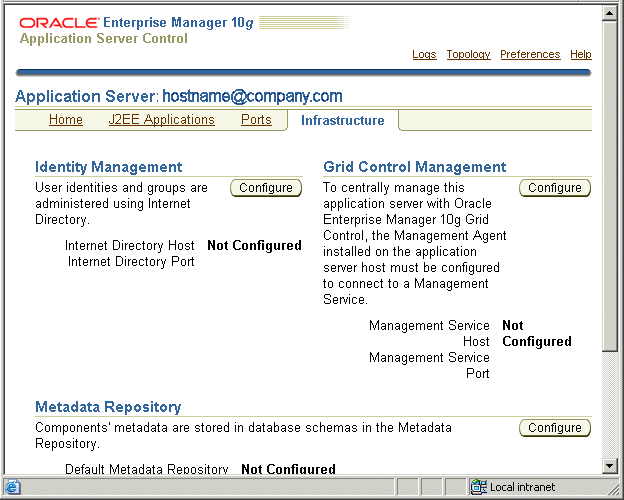Viewport: 624px width, 500px height.
Task: Click the Application Server Control subtitle
Action: click(x=103, y=39)
